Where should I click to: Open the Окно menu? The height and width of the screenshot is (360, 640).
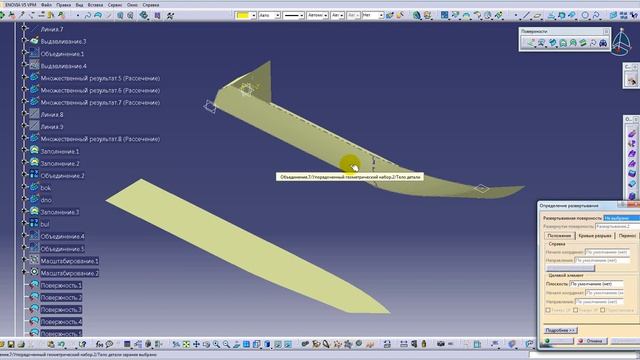coord(132,5)
